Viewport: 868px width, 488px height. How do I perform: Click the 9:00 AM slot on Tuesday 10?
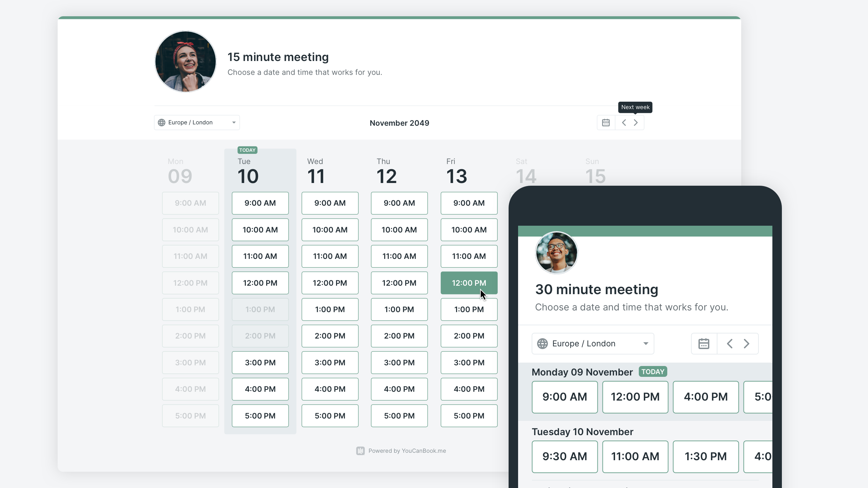(x=260, y=203)
